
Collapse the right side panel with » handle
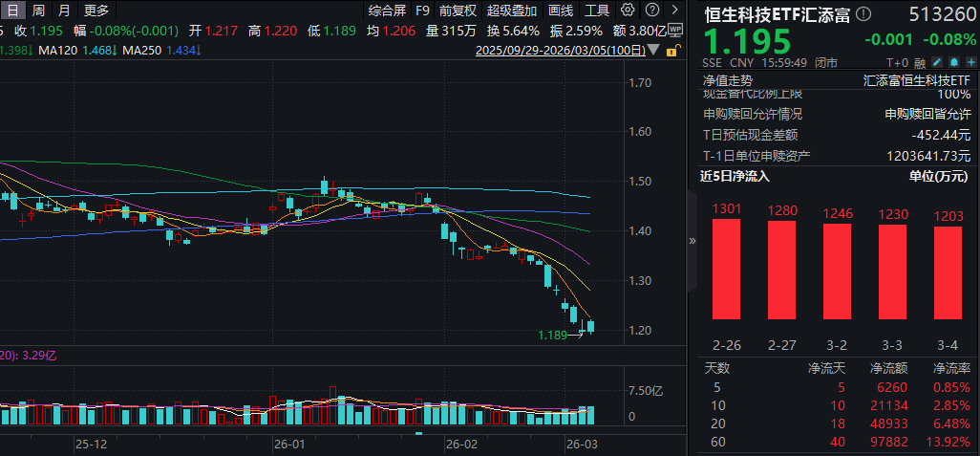point(692,242)
